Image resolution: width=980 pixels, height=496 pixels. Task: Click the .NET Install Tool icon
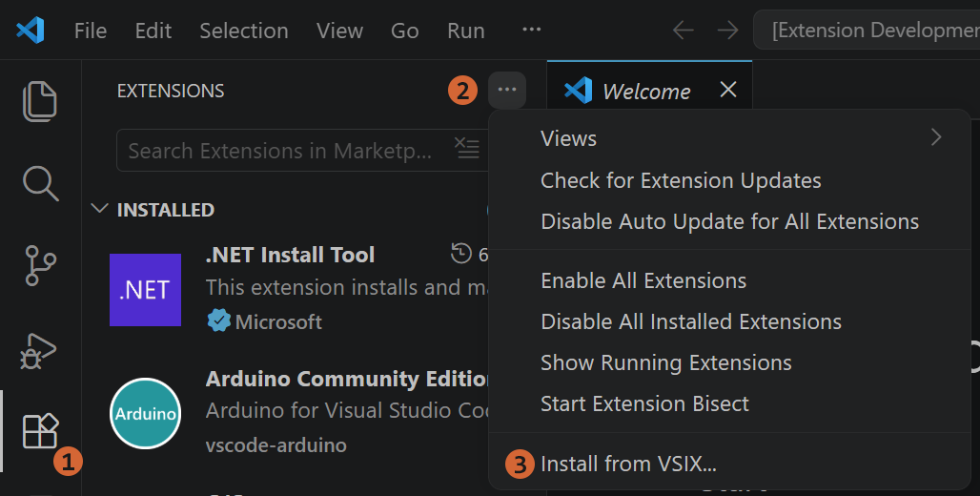click(145, 290)
